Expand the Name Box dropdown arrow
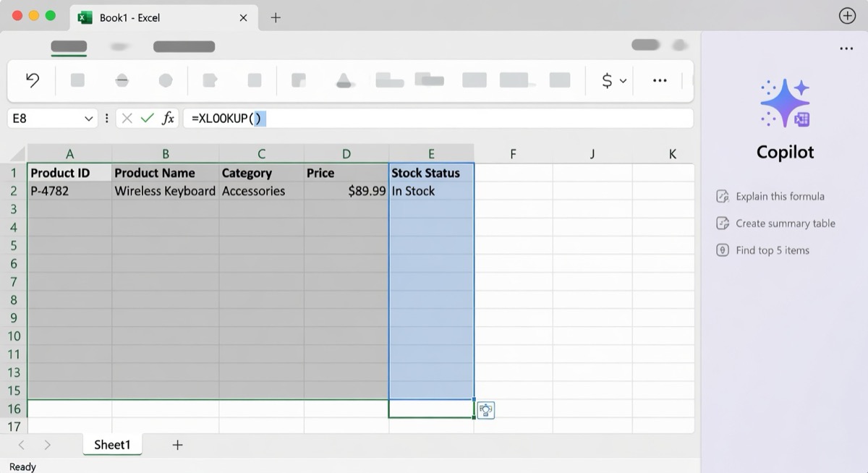The image size is (868, 473). [x=90, y=119]
